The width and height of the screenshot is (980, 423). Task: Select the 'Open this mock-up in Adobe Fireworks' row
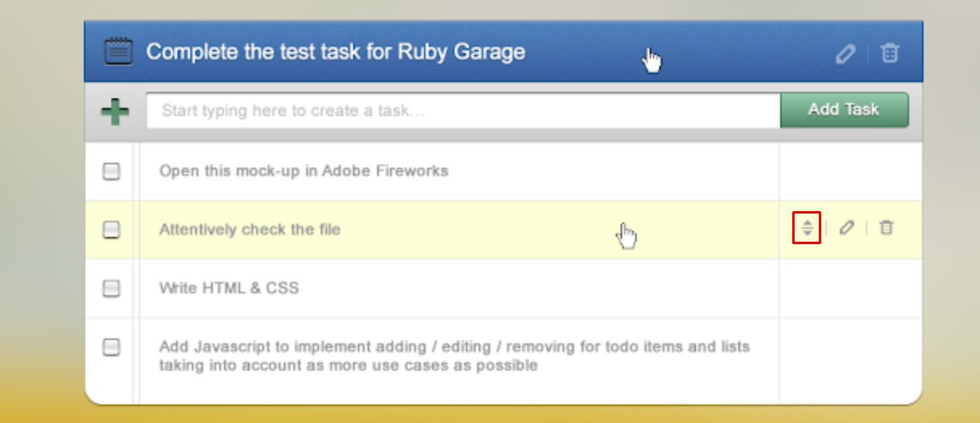(504, 171)
